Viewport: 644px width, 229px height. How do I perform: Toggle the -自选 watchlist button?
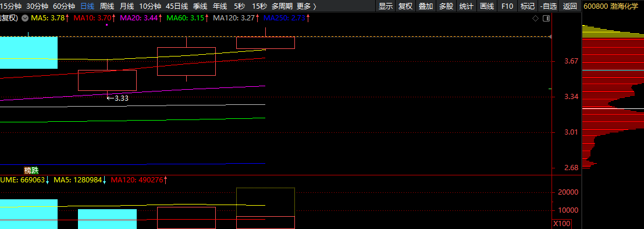tap(549, 6)
